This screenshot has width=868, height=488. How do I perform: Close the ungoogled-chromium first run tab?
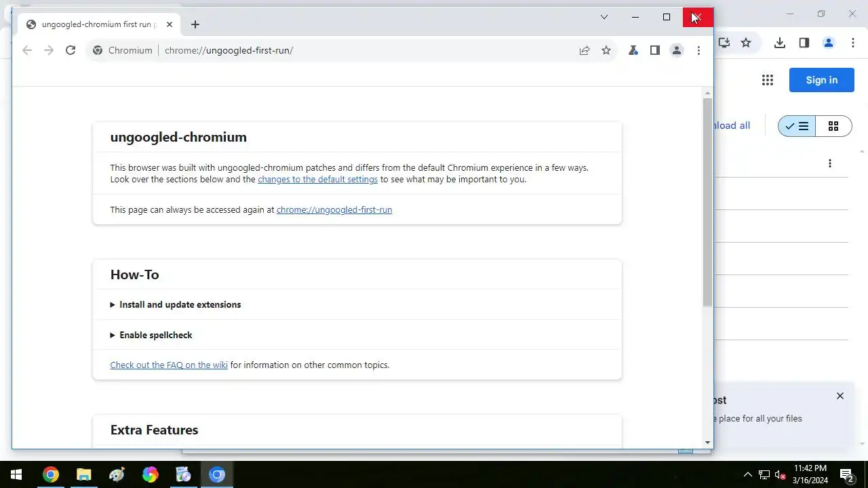pos(170,24)
